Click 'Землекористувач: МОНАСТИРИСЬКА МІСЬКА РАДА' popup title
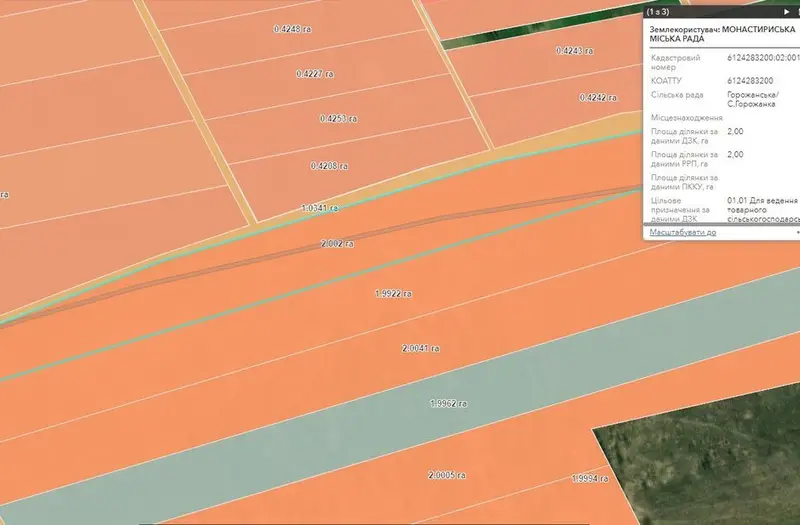The width and height of the screenshot is (800, 525). click(x=722, y=34)
